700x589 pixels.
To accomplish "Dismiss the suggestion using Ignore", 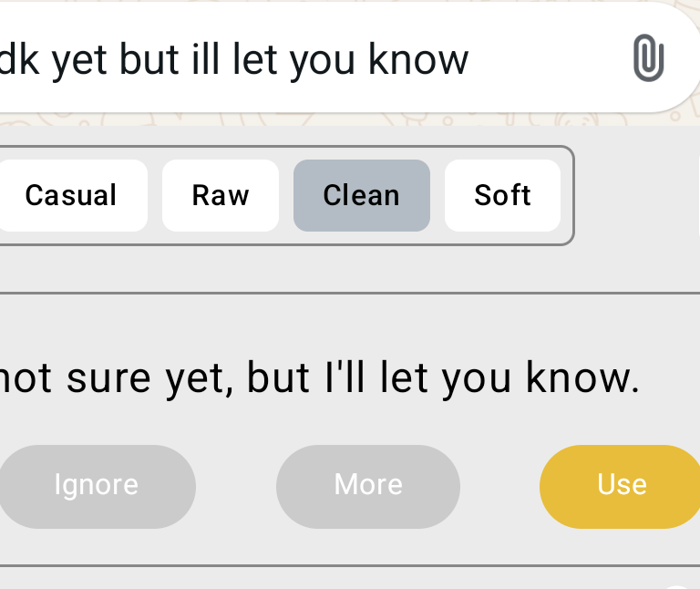I will [x=96, y=485].
